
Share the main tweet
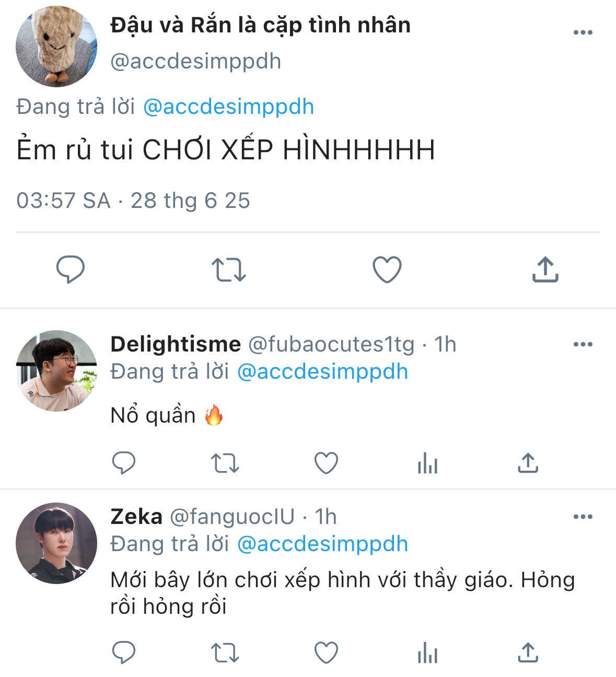click(x=545, y=270)
